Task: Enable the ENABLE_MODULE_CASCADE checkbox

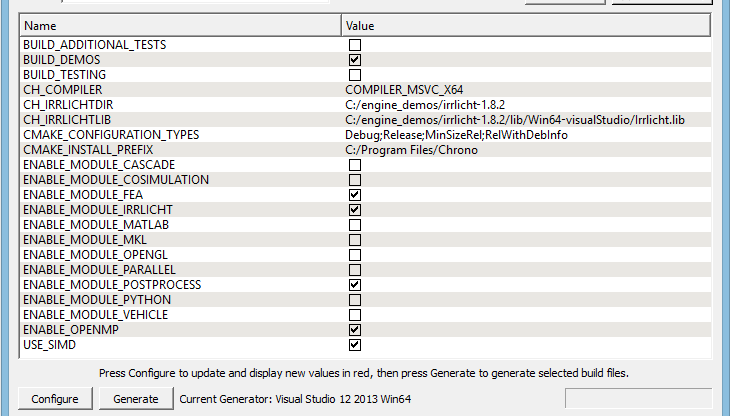Action: [x=354, y=165]
